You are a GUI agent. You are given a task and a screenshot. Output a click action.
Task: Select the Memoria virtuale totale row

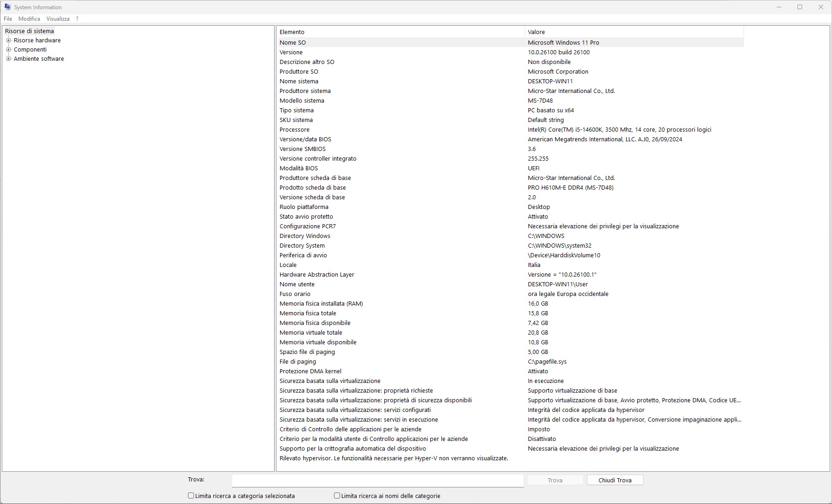click(510, 332)
